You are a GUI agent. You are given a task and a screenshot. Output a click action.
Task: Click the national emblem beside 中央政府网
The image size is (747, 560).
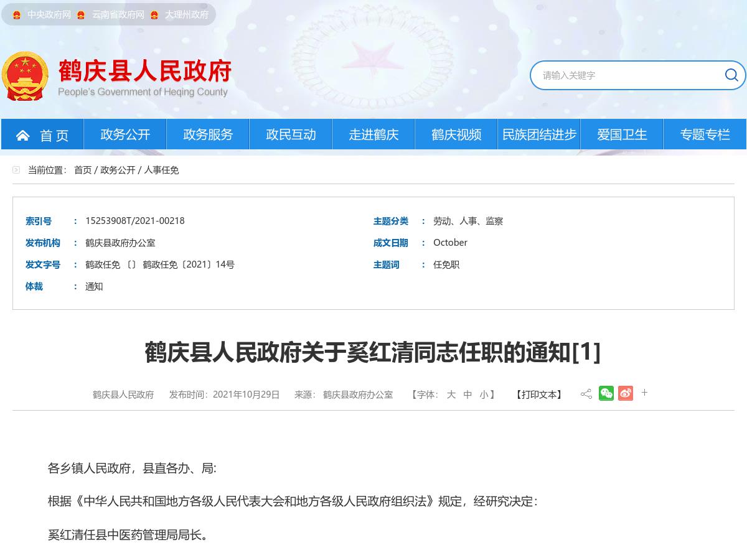pos(16,14)
